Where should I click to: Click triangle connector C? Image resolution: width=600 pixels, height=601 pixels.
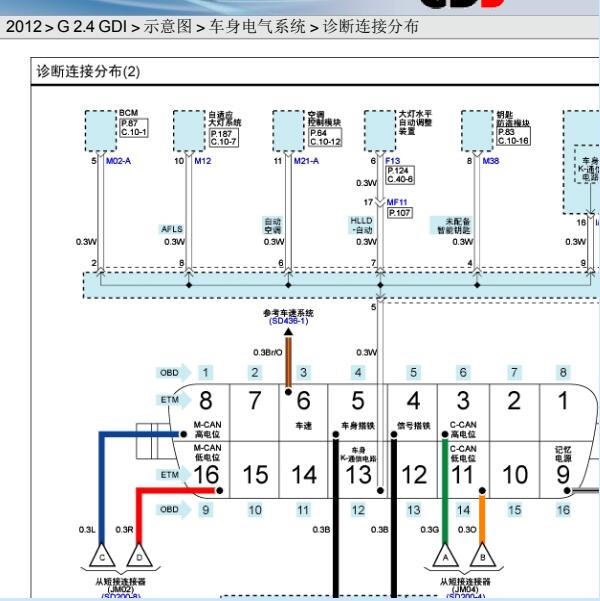click(x=102, y=556)
